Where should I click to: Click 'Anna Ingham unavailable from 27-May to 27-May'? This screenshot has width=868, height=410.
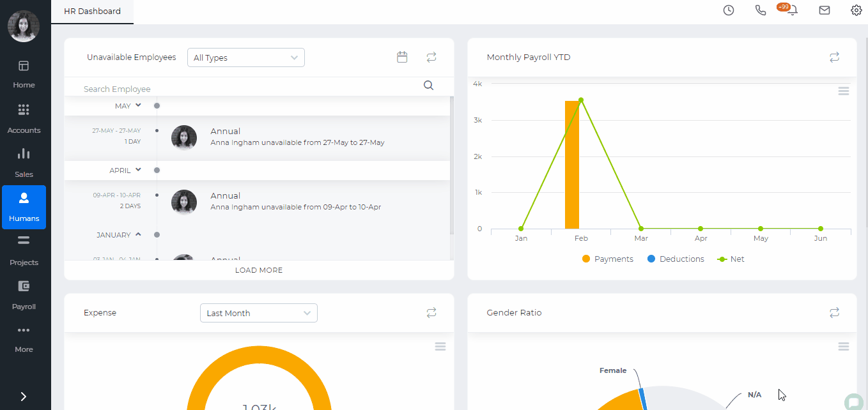tap(297, 142)
